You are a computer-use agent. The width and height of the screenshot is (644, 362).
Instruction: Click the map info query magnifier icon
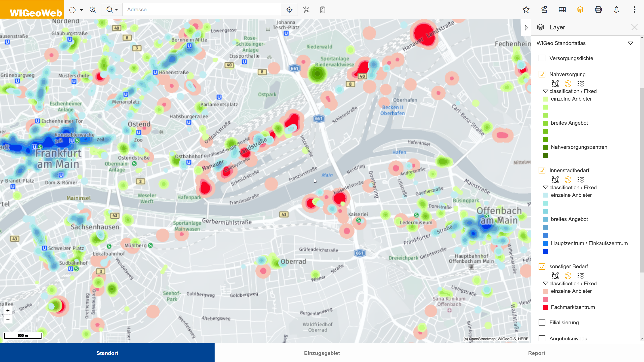pos(93,10)
